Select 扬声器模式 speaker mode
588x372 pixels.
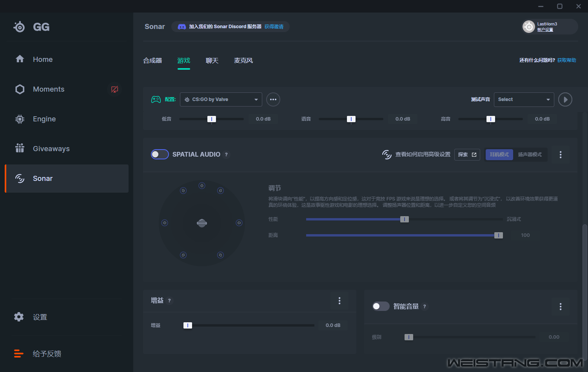tap(530, 155)
